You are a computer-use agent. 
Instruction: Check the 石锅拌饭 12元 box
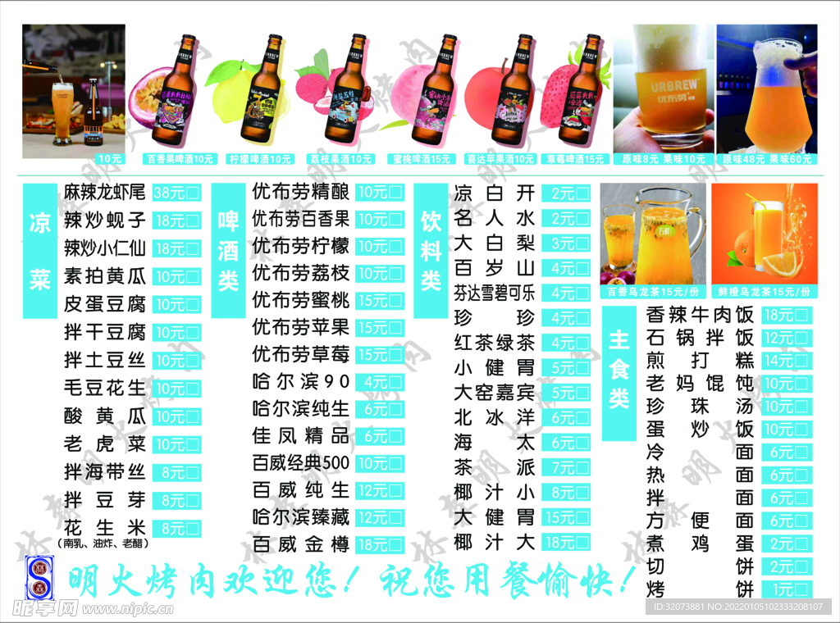point(801,338)
